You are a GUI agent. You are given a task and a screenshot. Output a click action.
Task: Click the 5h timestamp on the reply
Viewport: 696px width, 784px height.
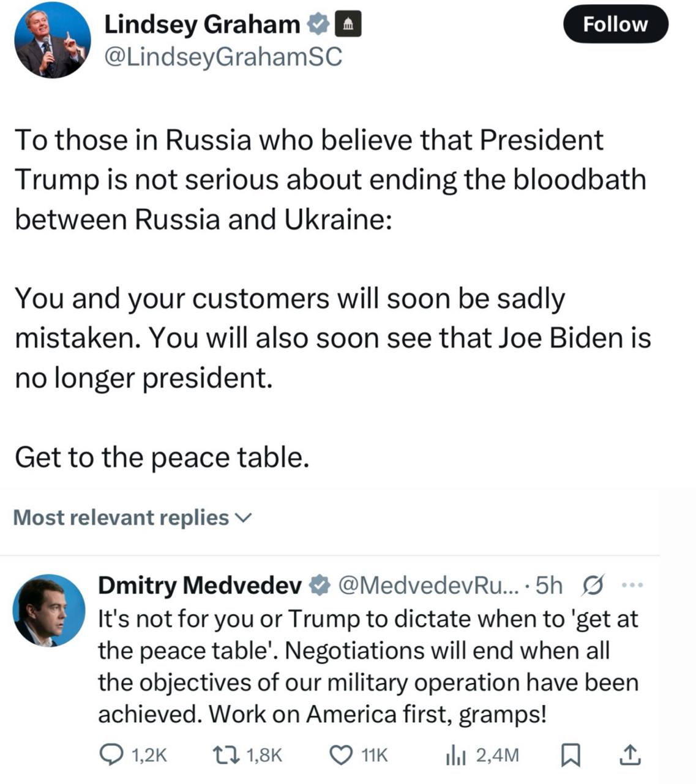(x=548, y=586)
